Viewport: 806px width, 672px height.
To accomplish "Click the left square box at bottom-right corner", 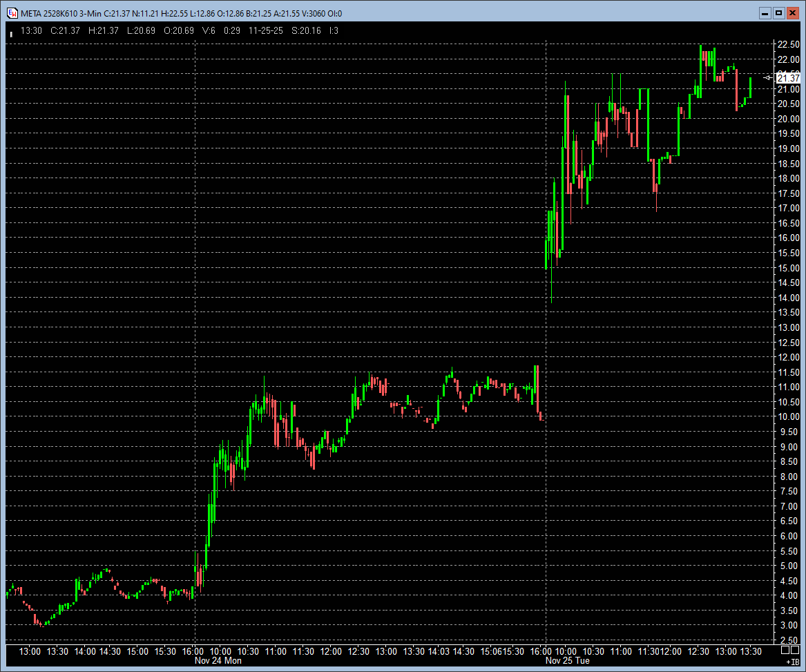I will pyautogui.click(x=785, y=650).
